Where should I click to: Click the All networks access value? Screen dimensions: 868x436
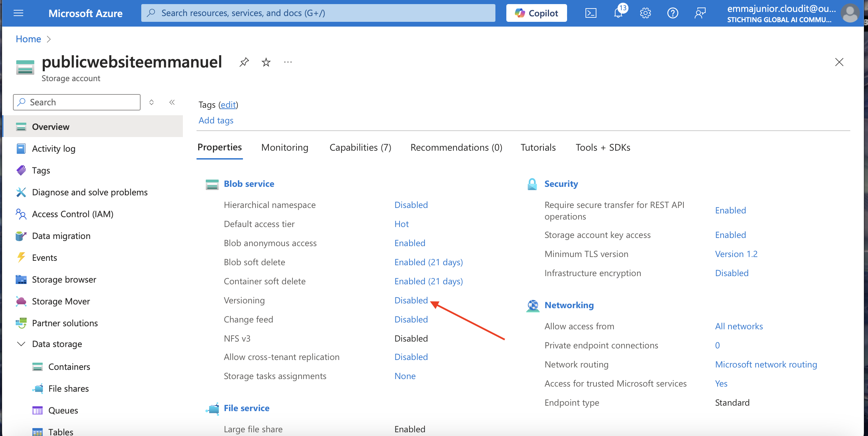(739, 326)
